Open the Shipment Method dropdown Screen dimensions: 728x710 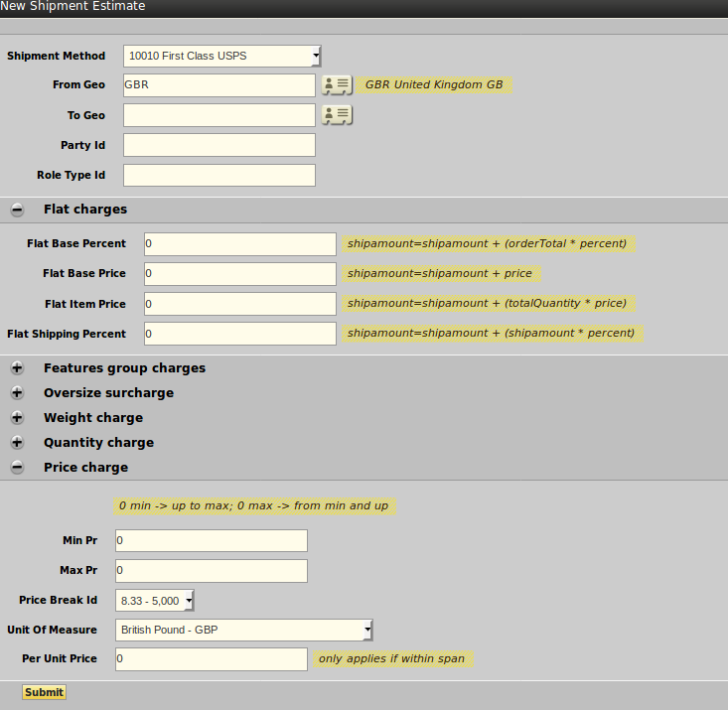click(x=222, y=56)
